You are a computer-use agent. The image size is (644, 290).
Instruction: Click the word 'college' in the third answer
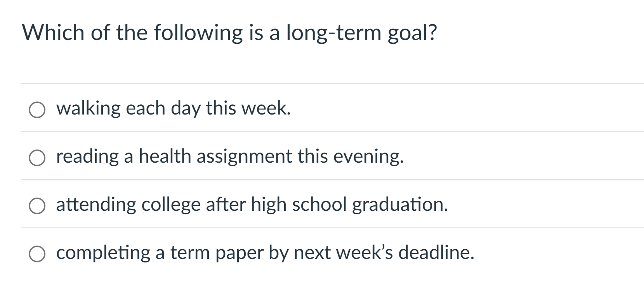(x=171, y=205)
